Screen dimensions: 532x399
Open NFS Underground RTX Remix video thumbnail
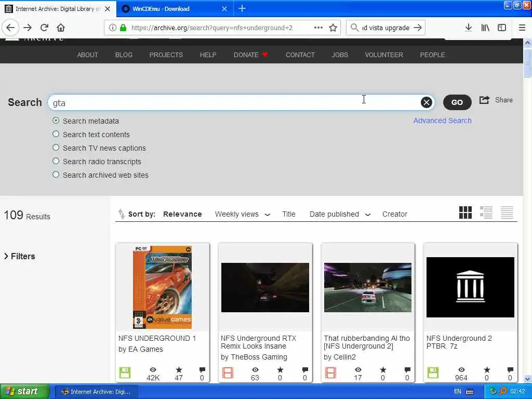265,287
